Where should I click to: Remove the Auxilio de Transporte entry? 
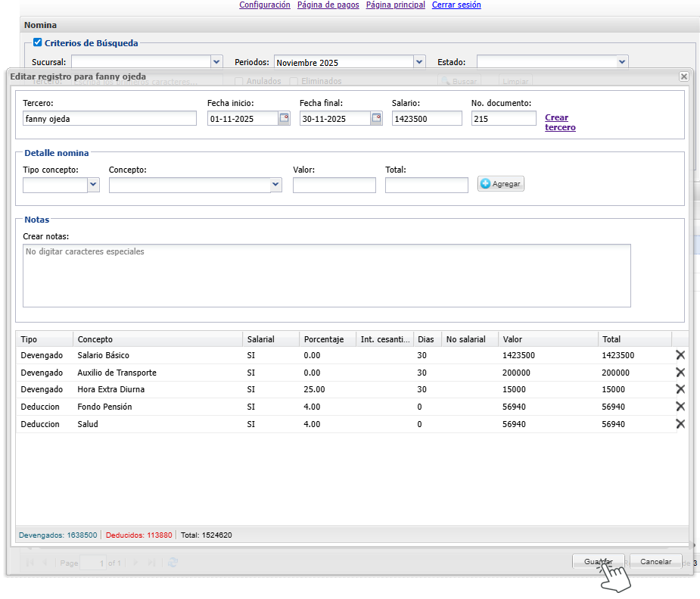680,373
